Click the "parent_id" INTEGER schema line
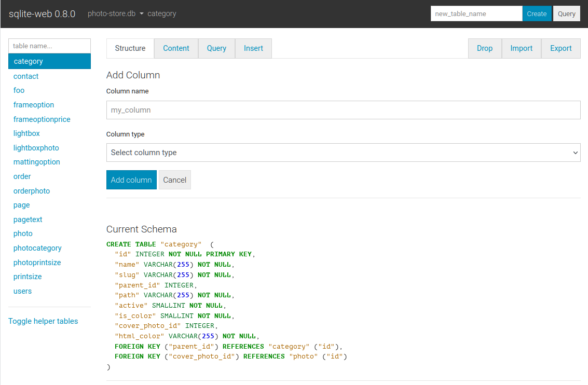The width and height of the screenshot is (588, 385). click(x=156, y=285)
